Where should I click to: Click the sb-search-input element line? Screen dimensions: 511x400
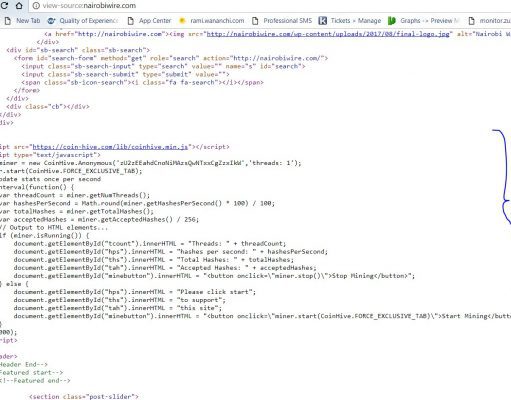[x=163, y=66]
